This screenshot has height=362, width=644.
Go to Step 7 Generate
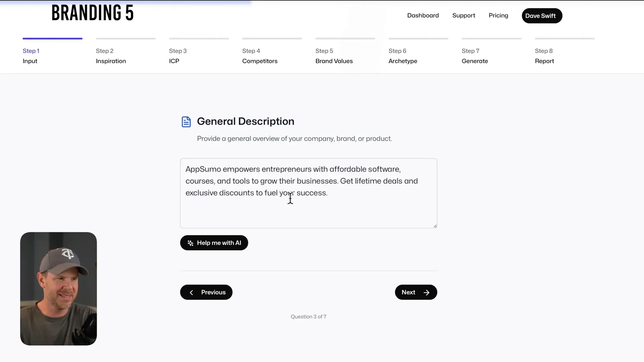[x=491, y=51]
